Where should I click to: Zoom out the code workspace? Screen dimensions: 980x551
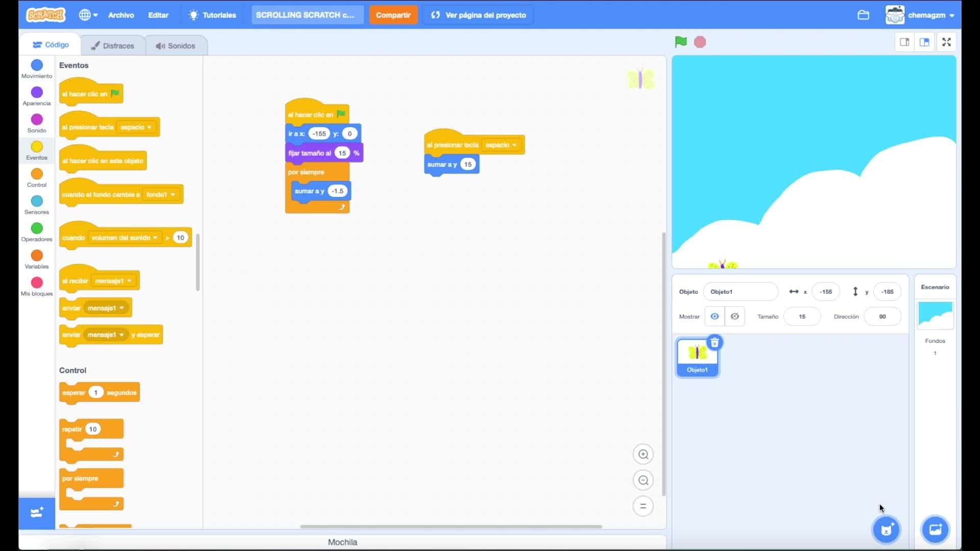(x=643, y=481)
